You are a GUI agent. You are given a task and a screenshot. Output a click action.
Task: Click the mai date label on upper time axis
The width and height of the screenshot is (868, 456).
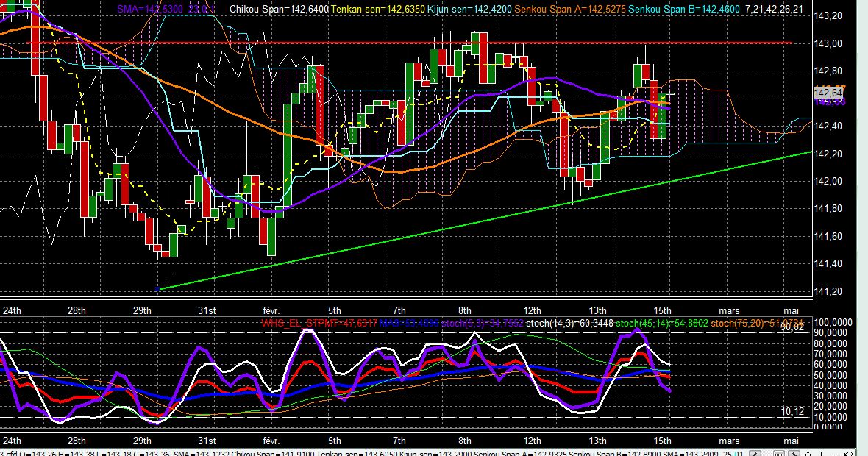(x=791, y=310)
